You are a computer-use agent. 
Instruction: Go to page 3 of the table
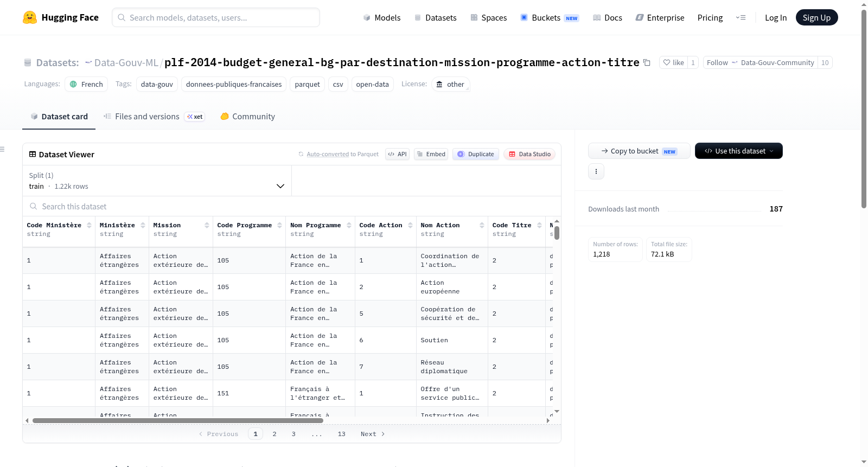click(x=293, y=434)
